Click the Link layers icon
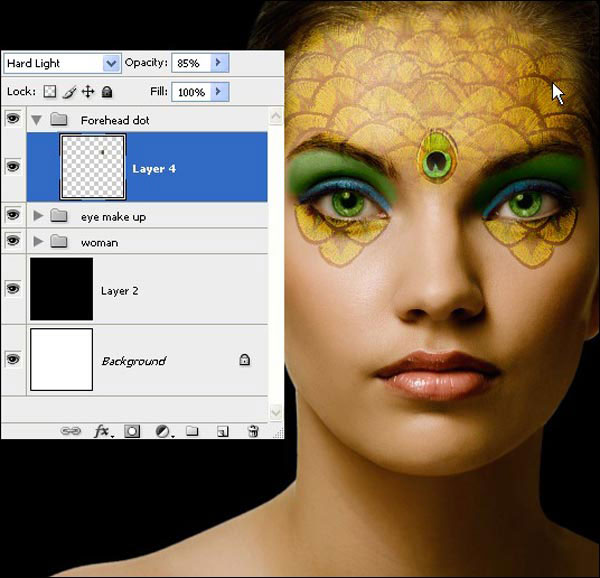 [x=70, y=431]
